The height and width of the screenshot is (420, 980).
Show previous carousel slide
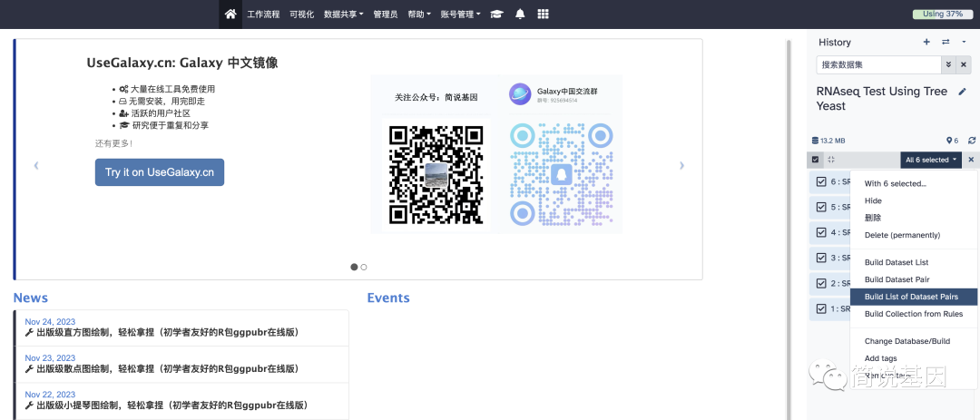[x=36, y=166]
